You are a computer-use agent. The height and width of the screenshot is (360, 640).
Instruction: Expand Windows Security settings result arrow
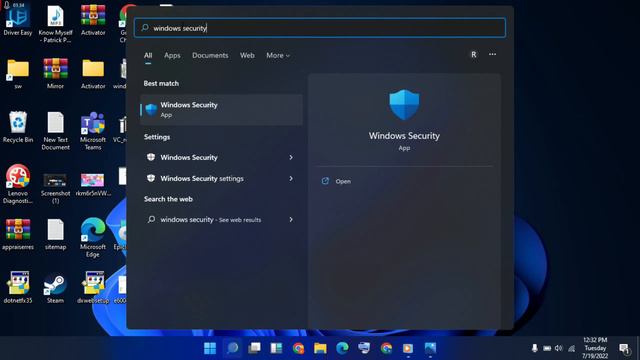click(291, 158)
